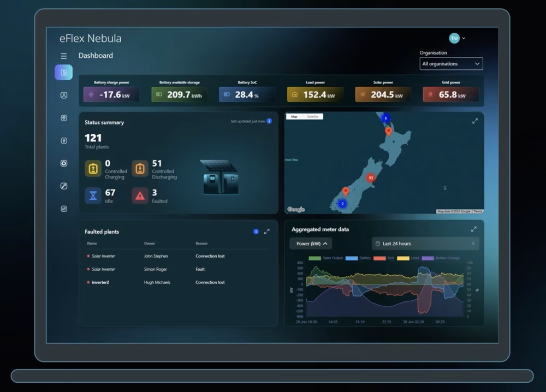Click the 209.7 kWh available storage value

(184, 94)
